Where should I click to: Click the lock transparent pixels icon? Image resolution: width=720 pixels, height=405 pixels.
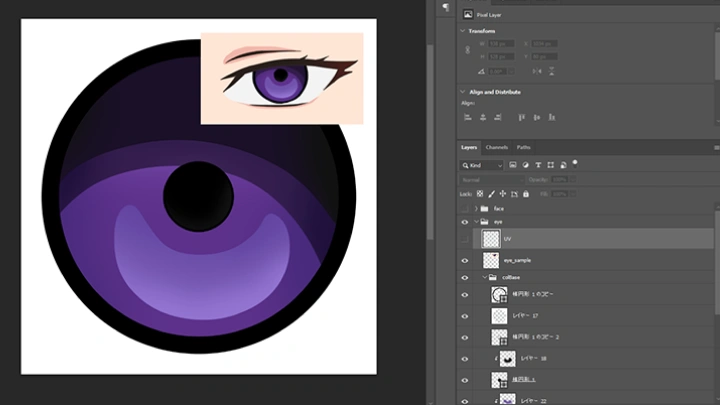(x=480, y=193)
